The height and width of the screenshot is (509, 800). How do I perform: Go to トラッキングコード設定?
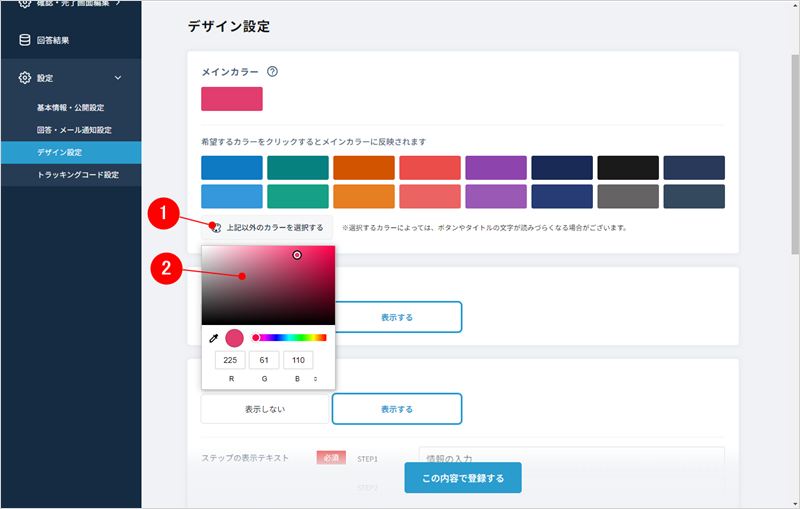click(77, 175)
